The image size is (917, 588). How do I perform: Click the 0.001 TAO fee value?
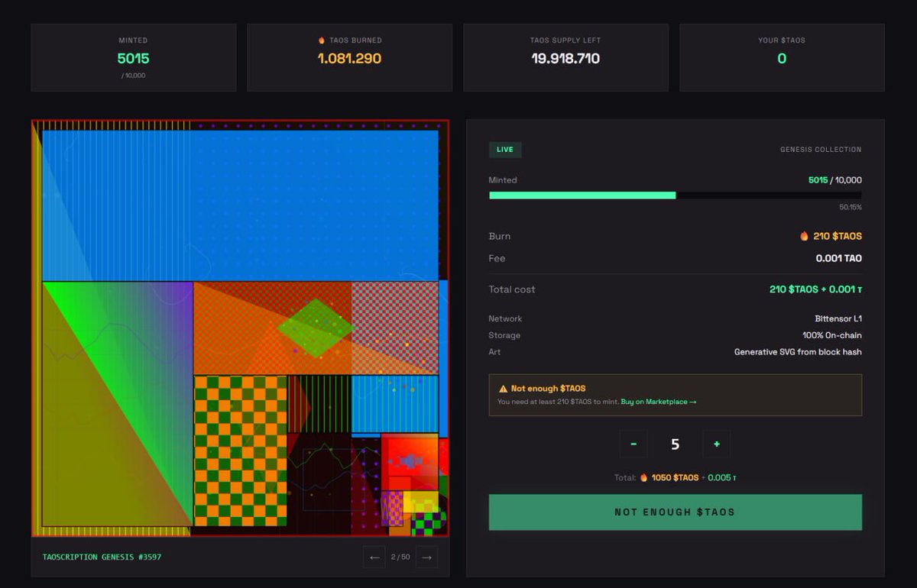click(838, 259)
